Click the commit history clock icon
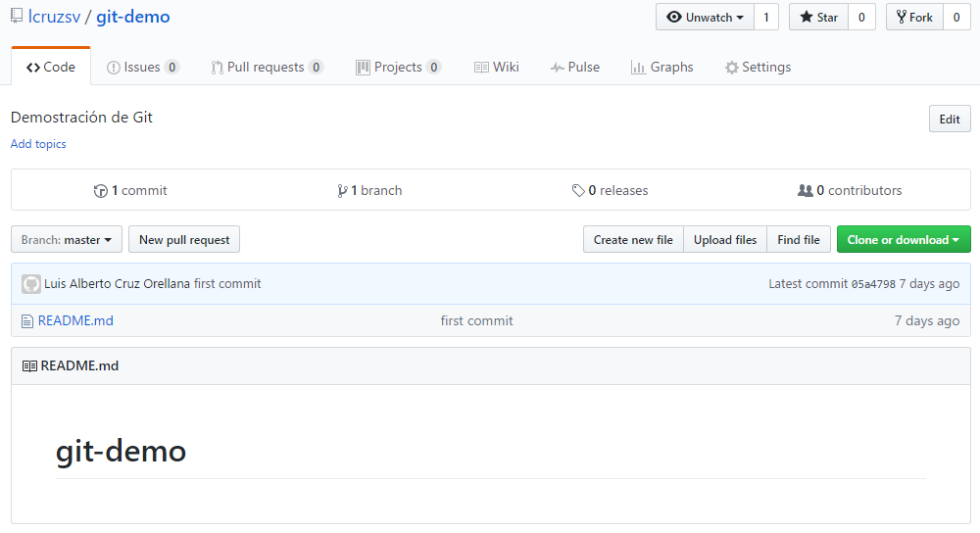Screen dimensions: 980x533 (x=100, y=191)
